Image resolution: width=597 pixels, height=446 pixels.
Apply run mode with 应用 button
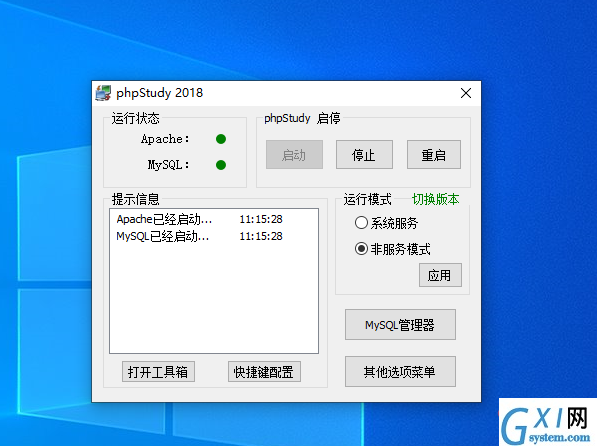(x=440, y=275)
